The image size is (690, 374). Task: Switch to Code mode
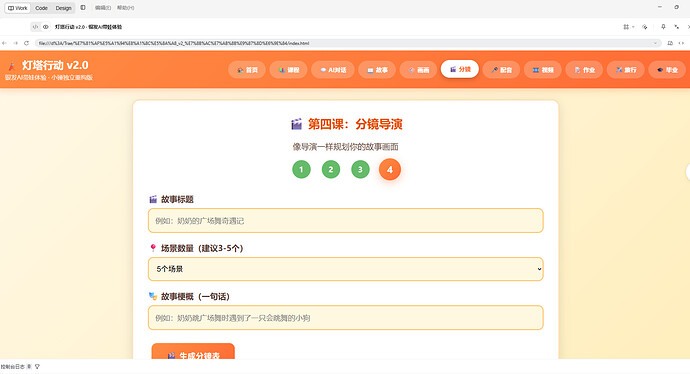41,8
